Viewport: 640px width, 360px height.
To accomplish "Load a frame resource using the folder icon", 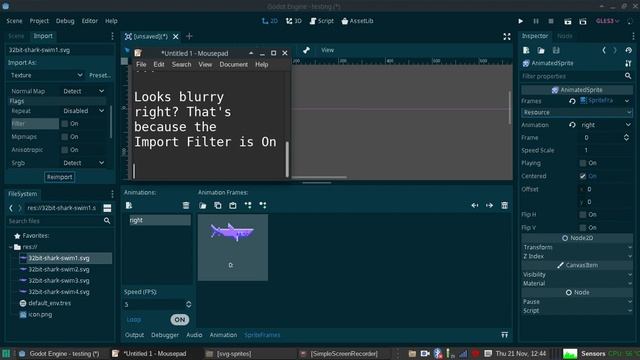I will 202,205.
